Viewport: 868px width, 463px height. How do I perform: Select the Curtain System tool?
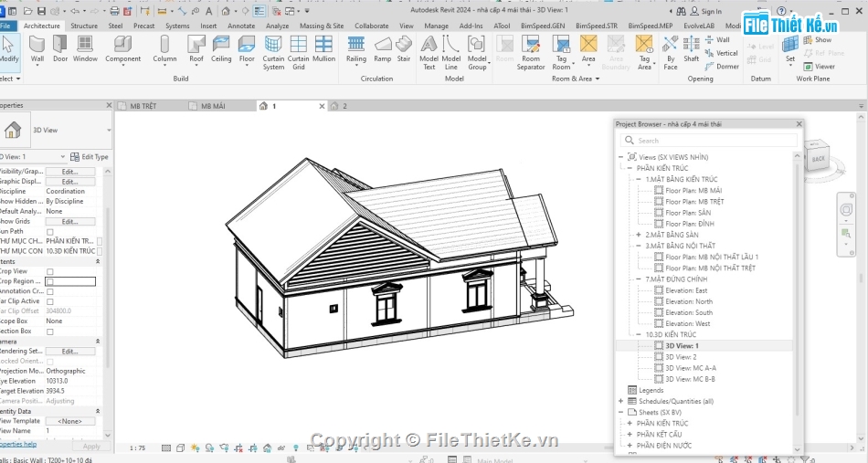273,53
